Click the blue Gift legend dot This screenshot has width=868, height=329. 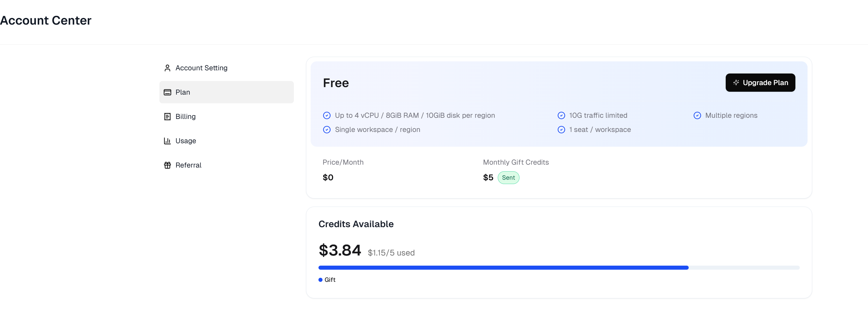pos(320,280)
